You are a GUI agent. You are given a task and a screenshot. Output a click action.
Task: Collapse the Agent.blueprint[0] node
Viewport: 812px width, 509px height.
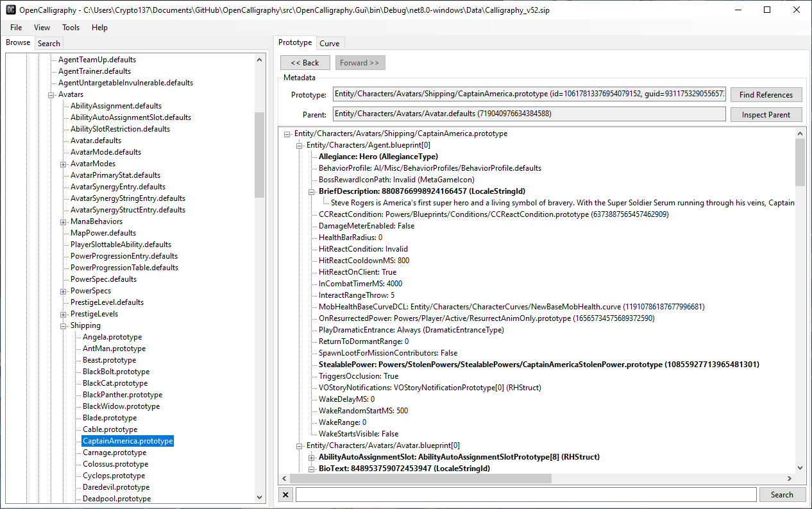tap(300, 146)
